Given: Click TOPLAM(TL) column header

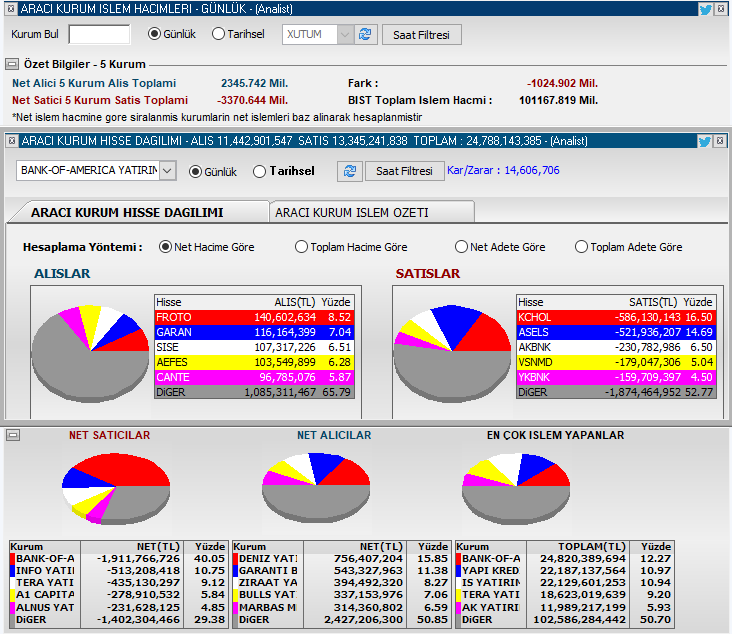Looking at the screenshot, I should coord(591,547).
